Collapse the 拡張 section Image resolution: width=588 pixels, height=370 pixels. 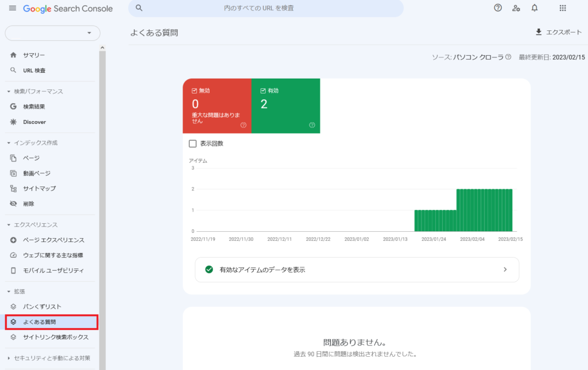(x=9, y=291)
